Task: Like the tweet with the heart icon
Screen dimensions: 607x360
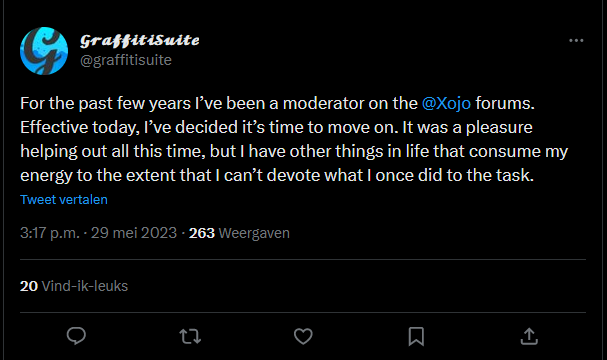Action: (x=303, y=336)
